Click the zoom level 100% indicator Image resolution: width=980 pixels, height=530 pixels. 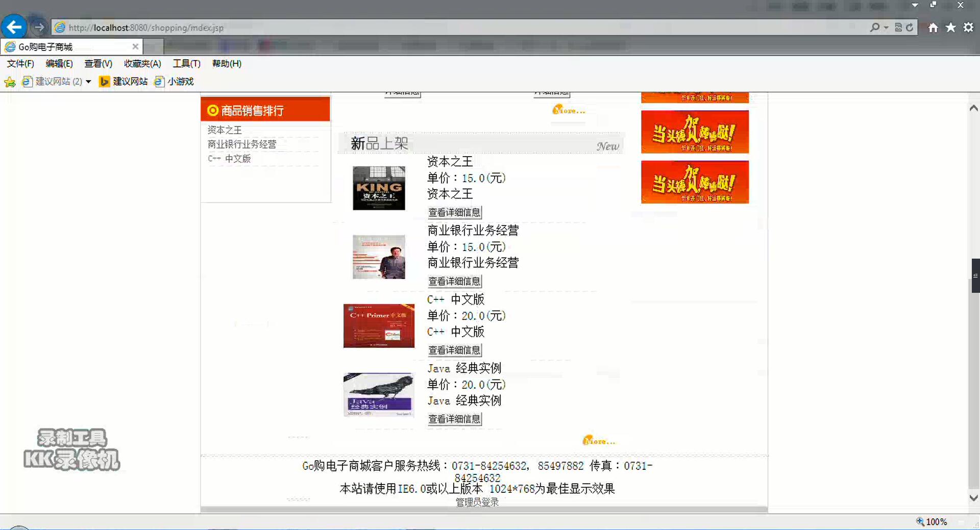[x=932, y=522]
